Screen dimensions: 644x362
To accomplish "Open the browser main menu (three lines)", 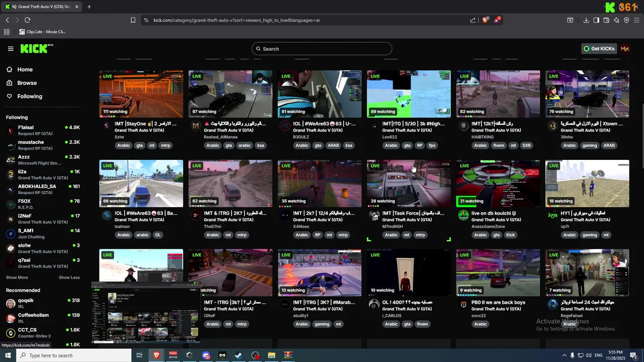I will click(x=636, y=20).
